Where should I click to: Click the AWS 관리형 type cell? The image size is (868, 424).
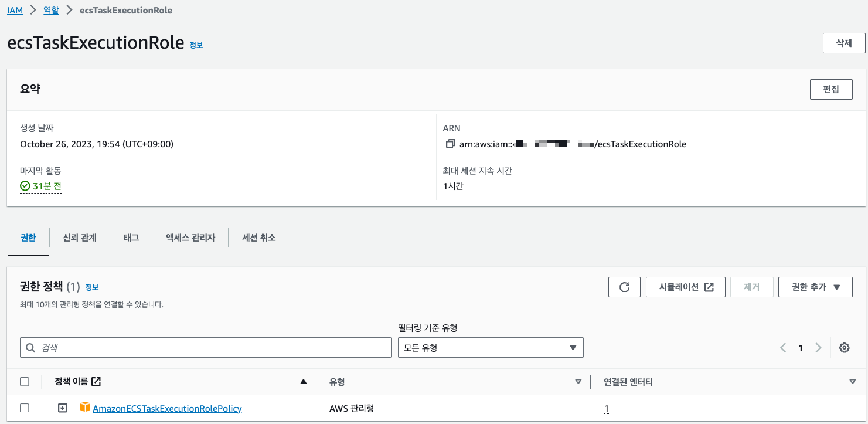[352, 408]
